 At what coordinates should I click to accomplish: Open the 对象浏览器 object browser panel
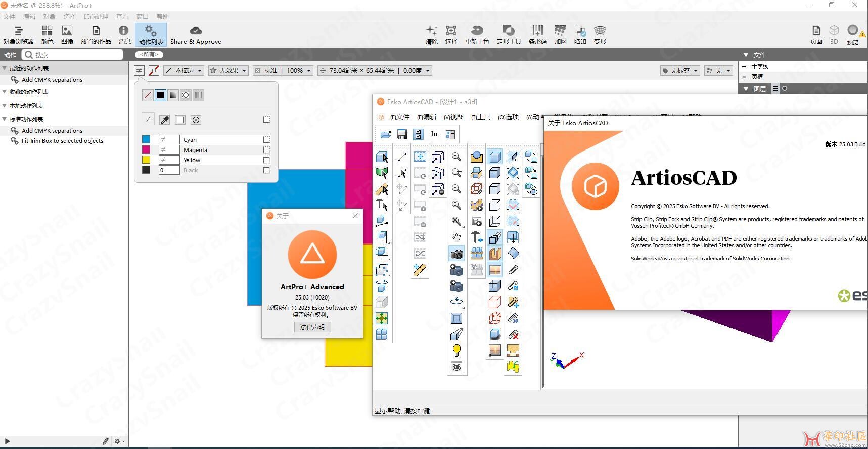[x=19, y=35]
